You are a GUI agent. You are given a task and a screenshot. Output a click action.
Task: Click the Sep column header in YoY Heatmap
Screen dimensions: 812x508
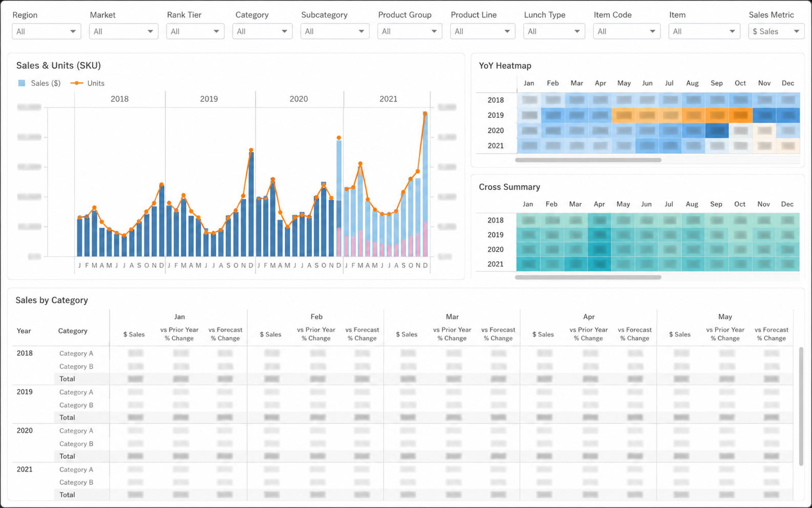click(717, 83)
